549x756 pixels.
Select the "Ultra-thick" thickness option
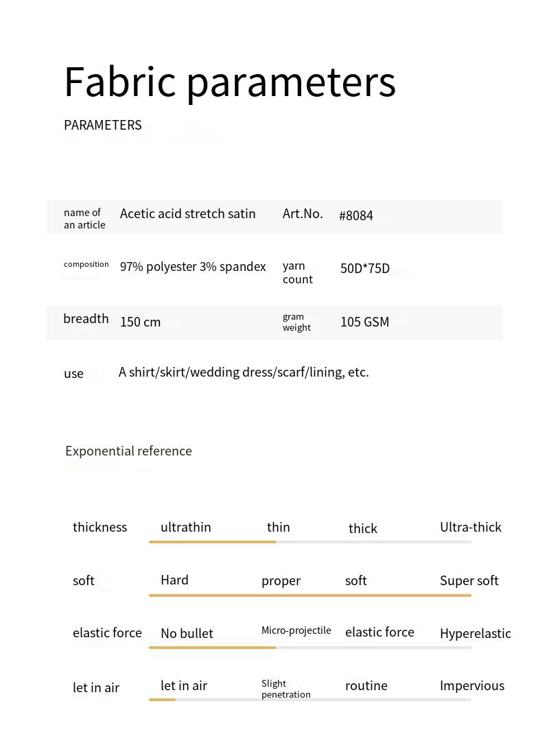tap(470, 527)
